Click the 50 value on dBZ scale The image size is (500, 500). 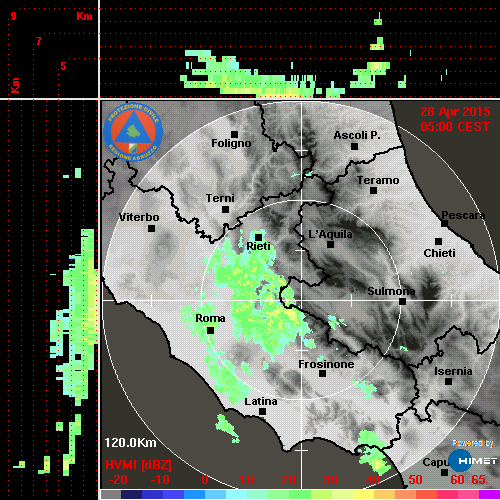[415, 480]
